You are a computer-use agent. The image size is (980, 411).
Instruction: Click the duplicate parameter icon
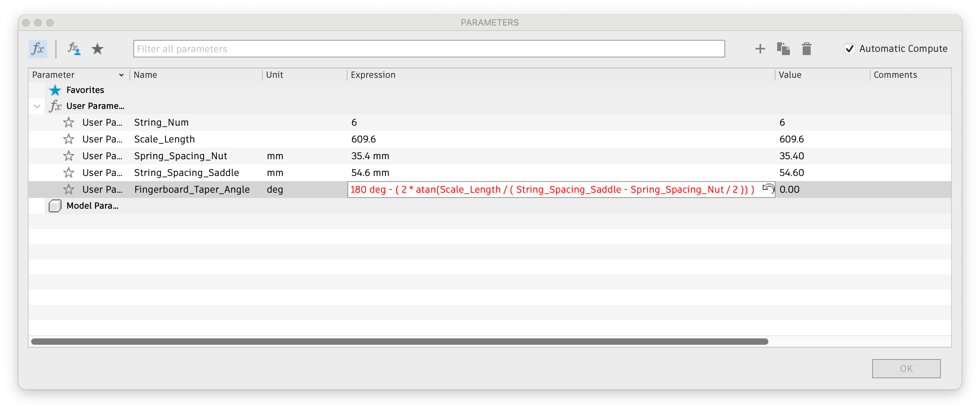pos(784,49)
